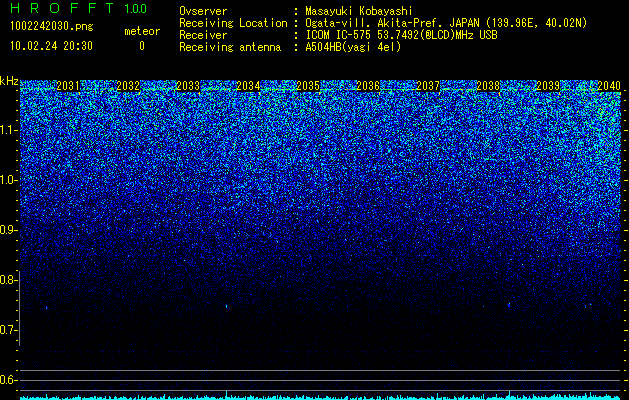Click the kHz axis unit label
Screen dimensions: 629x400
point(9,81)
